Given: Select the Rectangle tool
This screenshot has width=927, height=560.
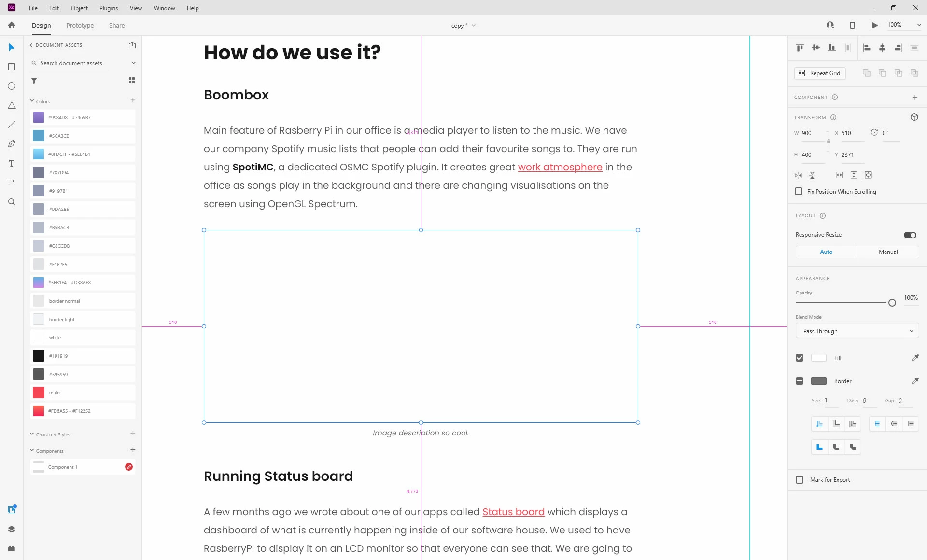Looking at the screenshot, I should (x=12, y=67).
